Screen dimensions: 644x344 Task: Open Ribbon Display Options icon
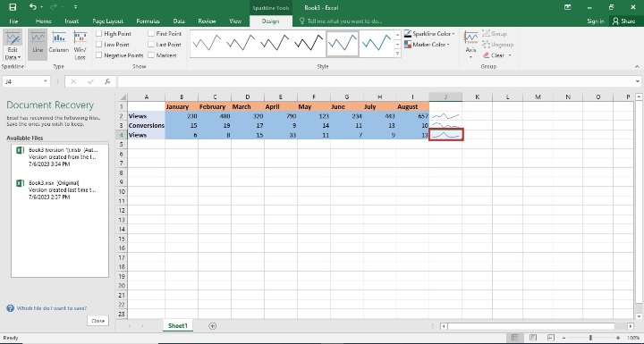pyautogui.click(x=568, y=7)
